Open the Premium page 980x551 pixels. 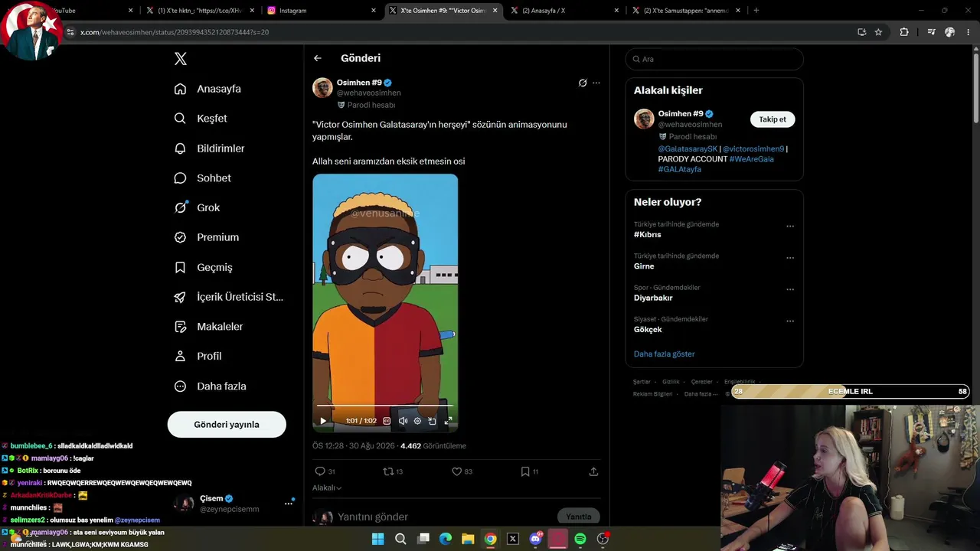pyautogui.click(x=206, y=237)
